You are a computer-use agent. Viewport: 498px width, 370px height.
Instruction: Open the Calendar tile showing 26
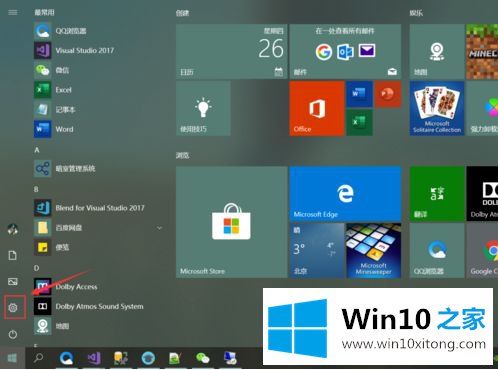[231, 51]
